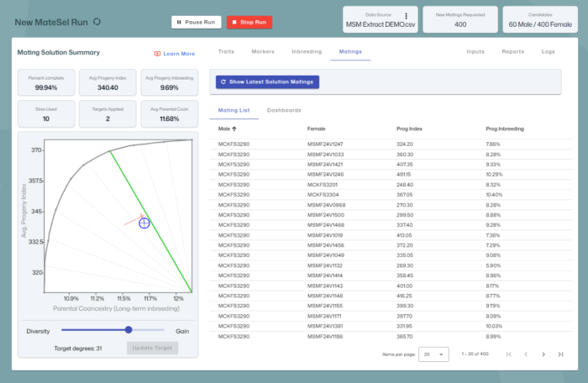Open the Data Source three-dot menu
The height and width of the screenshot is (383, 588).
pos(406,15)
